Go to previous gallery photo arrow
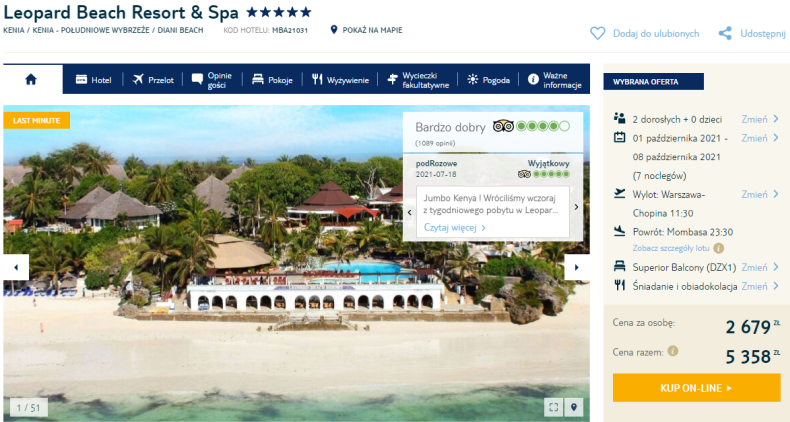Viewport: 790px width, 422px height. point(16,267)
